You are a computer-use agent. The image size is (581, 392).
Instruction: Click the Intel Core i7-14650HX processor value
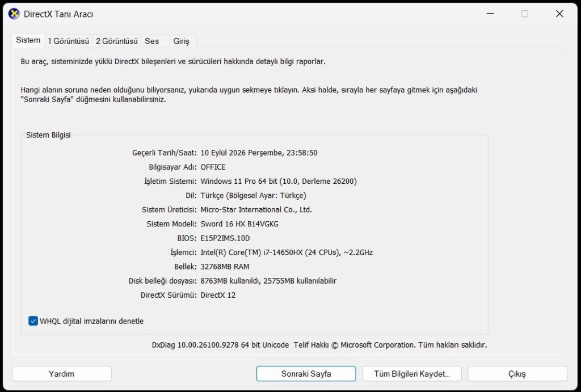(x=287, y=252)
